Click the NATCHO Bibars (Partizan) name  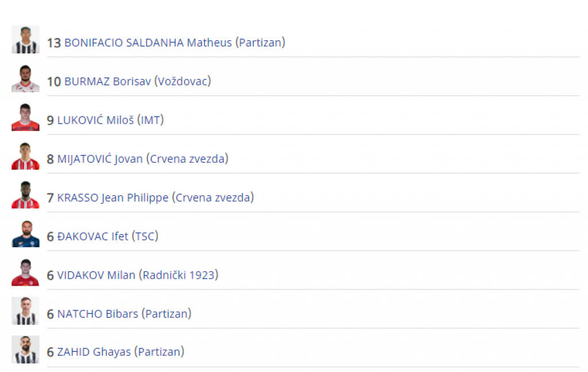[124, 314]
